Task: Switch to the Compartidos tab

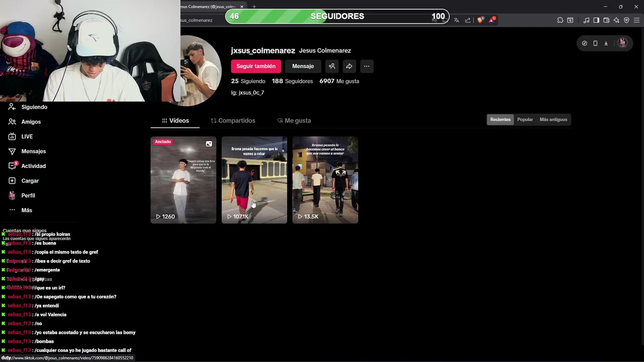Action: click(x=233, y=121)
